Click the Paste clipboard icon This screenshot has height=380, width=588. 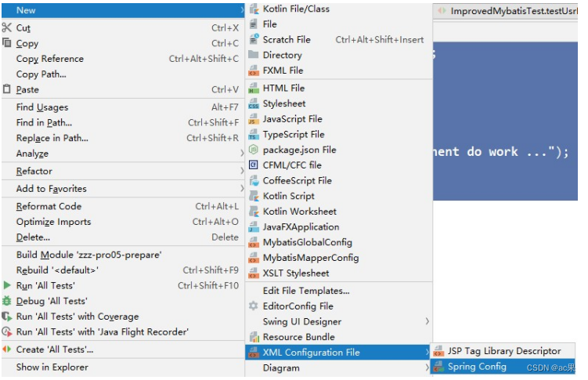coord(7,89)
